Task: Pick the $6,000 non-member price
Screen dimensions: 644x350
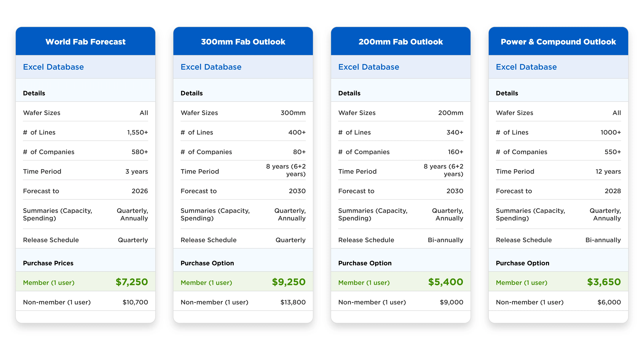Action: coord(609,302)
